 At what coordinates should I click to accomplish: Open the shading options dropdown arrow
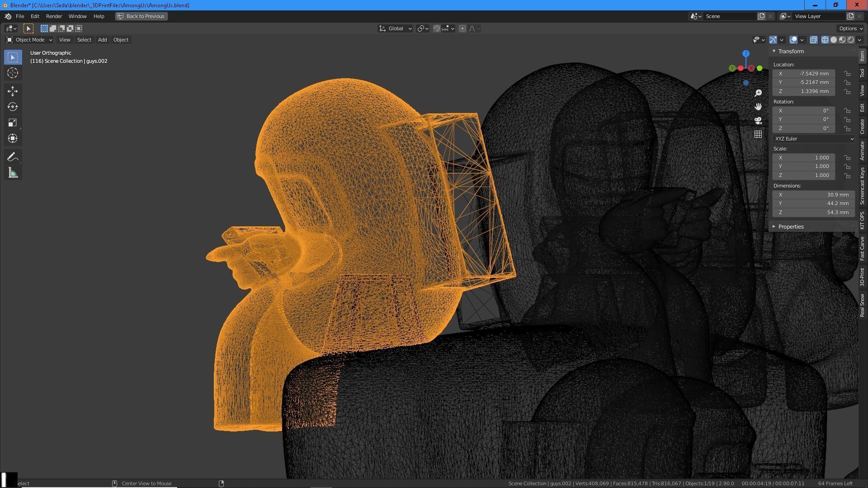(859, 40)
